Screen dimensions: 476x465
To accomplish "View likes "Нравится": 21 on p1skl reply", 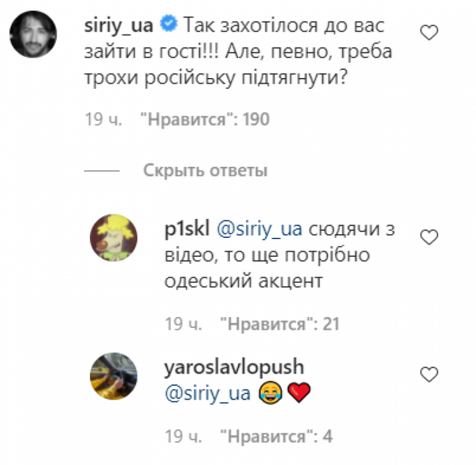I will point(280,324).
